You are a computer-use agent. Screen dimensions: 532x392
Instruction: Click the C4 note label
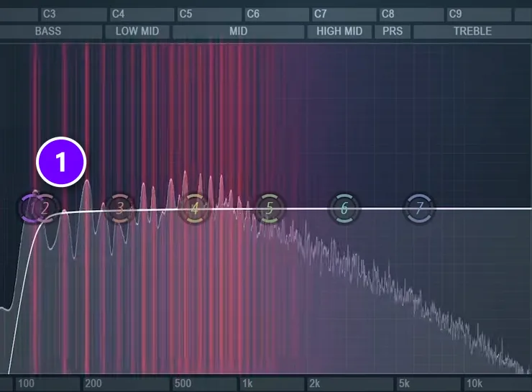(x=118, y=14)
